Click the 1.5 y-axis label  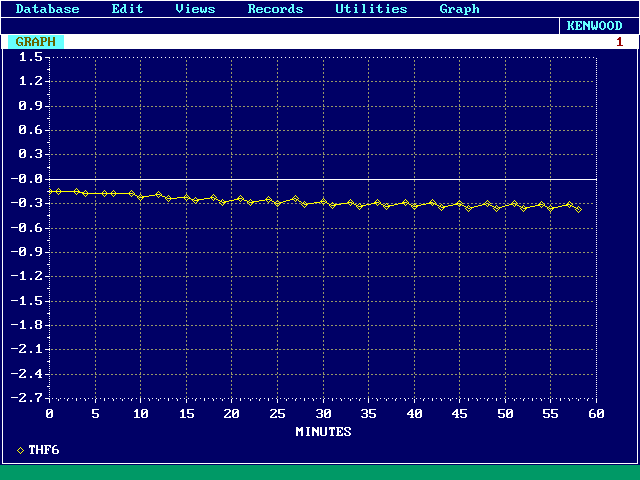click(x=31, y=57)
